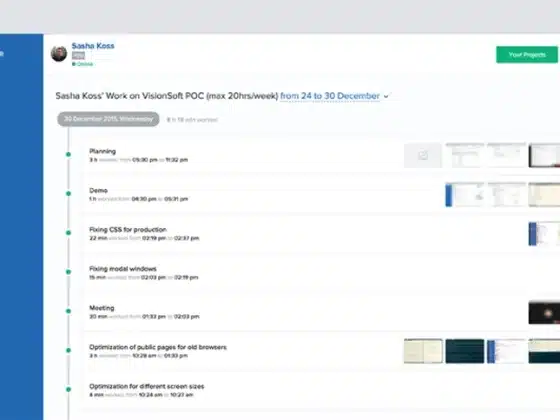Open first screenshot thumbnail in Demo row
This screenshot has height=420, width=560.
465,195
